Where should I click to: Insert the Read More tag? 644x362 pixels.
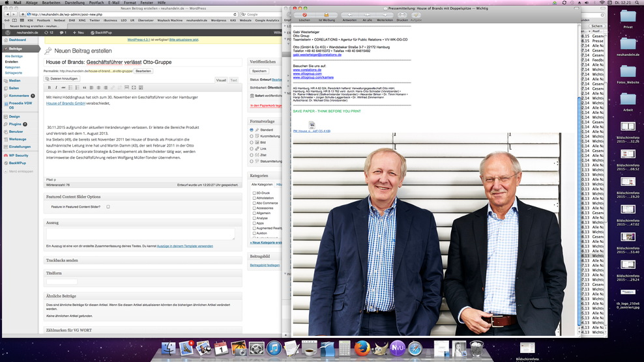(x=127, y=87)
